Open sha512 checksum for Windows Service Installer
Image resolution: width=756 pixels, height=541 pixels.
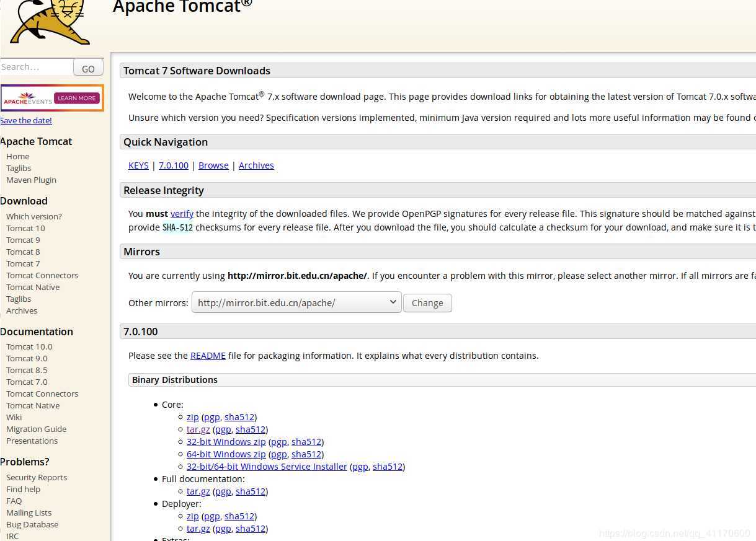[388, 467]
